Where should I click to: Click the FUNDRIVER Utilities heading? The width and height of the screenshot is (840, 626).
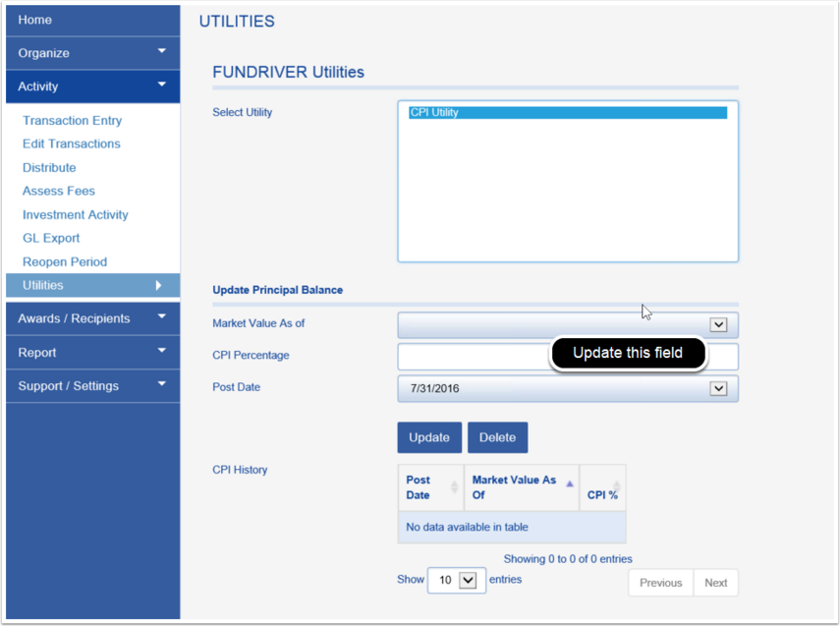[288, 72]
